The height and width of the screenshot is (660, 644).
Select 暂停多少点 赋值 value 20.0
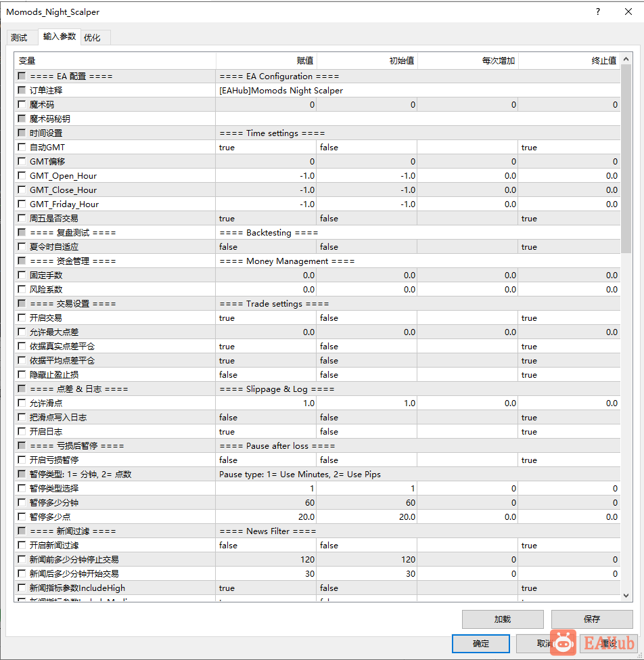click(x=266, y=517)
